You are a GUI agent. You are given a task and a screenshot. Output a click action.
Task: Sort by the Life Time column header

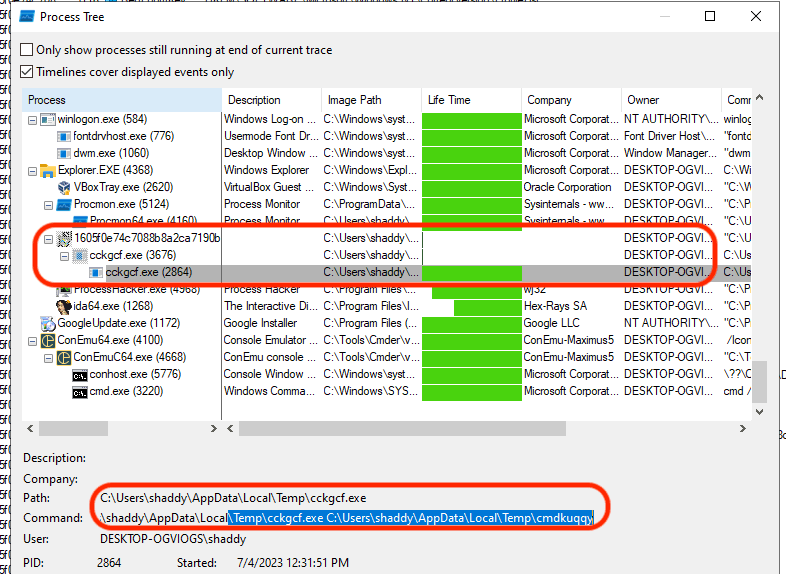click(471, 100)
